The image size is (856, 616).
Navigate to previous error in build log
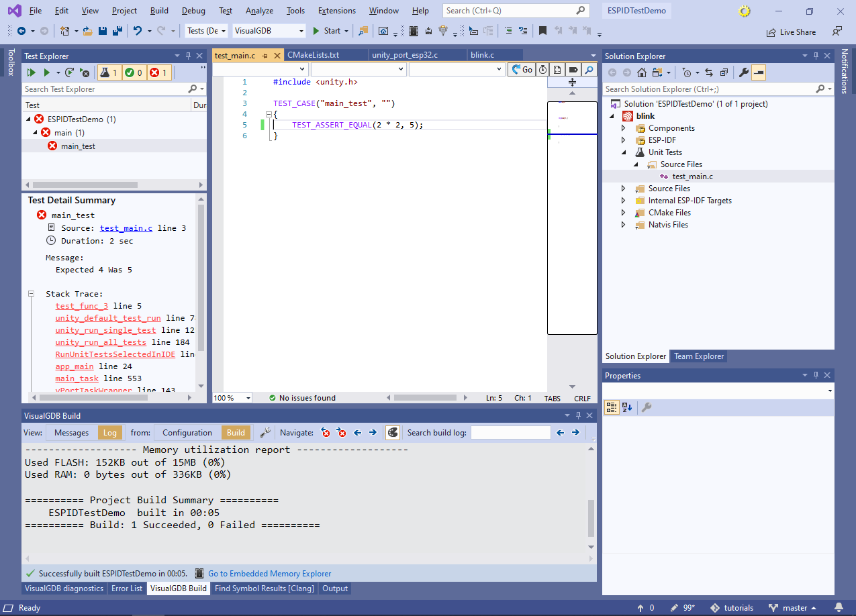pyautogui.click(x=326, y=433)
